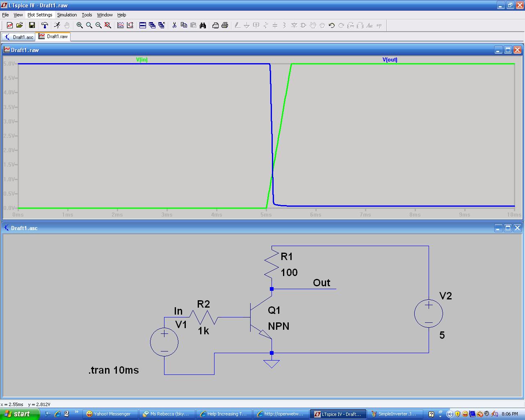Image resolution: width=525 pixels, height=420 pixels.
Task: Click the Zoom to Fit crossed magnifier icon
Action: (x=108, y=25)
